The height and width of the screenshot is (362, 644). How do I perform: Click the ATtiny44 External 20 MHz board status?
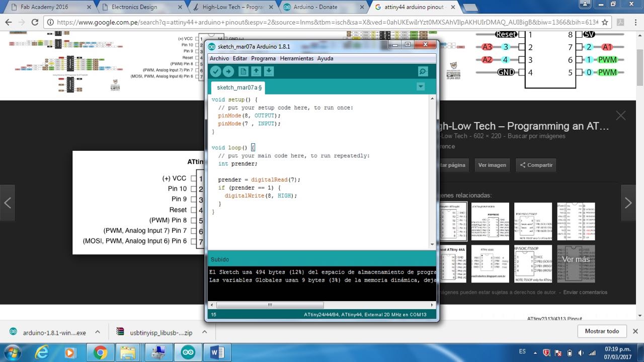coord(365,315)
